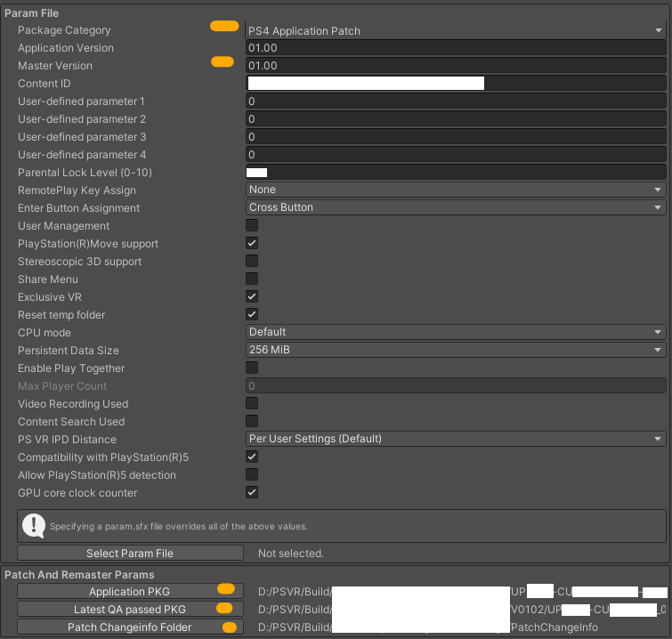Uncheck PlayStation(R)Move support
This screenshot has height=639, width=672.
pyautogui.click(x=252, y=244)
